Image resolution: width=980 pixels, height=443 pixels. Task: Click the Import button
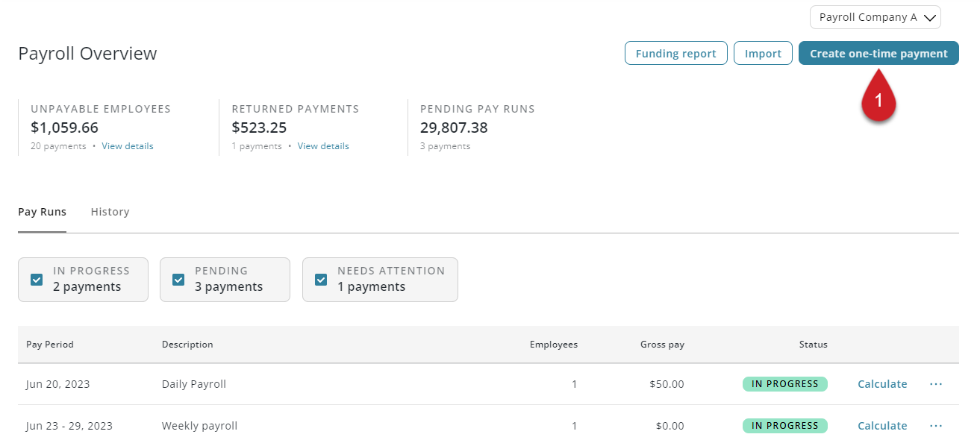point(763,54)
